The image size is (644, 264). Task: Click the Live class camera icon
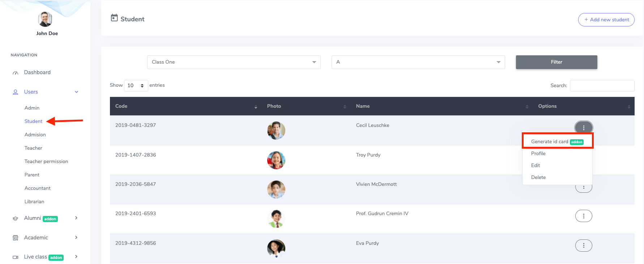point(16,257)
